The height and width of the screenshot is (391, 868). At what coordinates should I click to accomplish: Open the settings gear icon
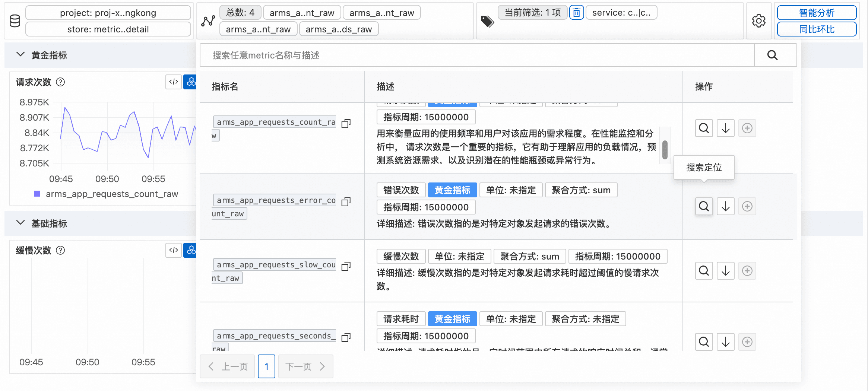tap(758, 21)
